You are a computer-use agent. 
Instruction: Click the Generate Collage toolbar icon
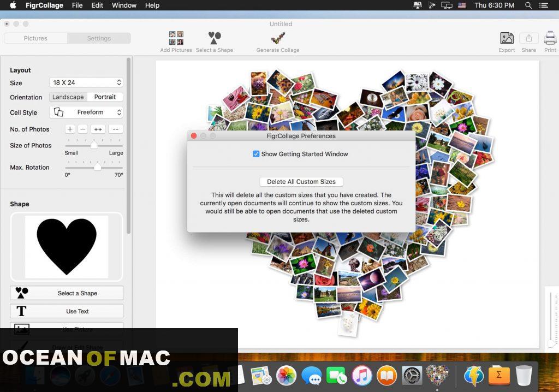[x=278, y=38]
